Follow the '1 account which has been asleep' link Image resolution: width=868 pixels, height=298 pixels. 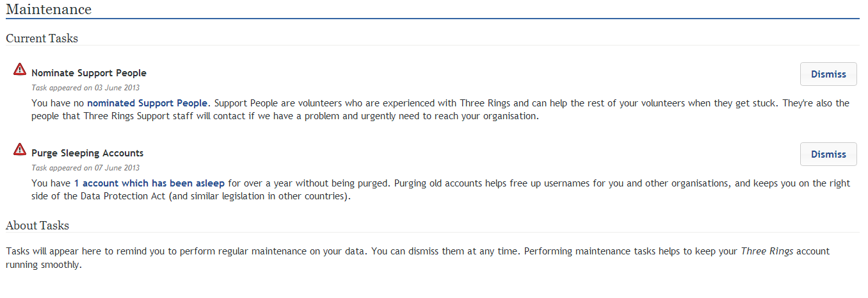149,183
